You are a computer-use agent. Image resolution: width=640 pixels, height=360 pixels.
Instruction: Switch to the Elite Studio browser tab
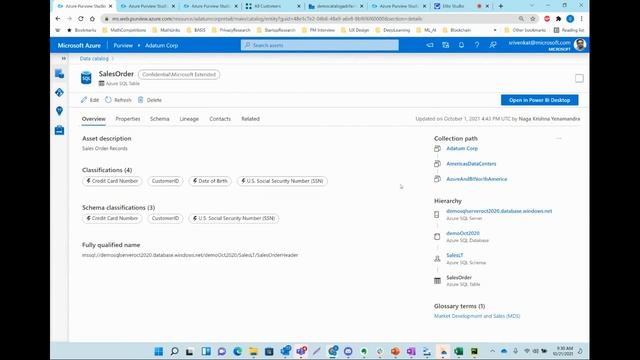point(462,6)
